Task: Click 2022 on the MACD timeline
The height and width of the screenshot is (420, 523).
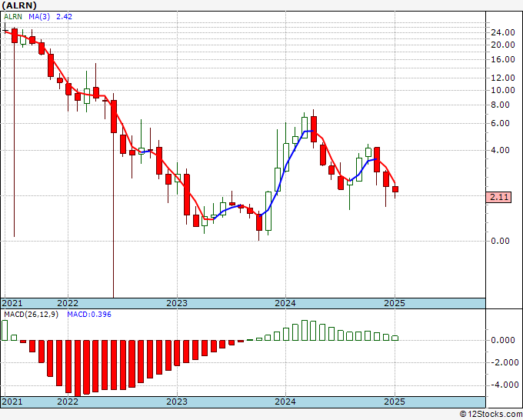Action: (x=68, y=402)
